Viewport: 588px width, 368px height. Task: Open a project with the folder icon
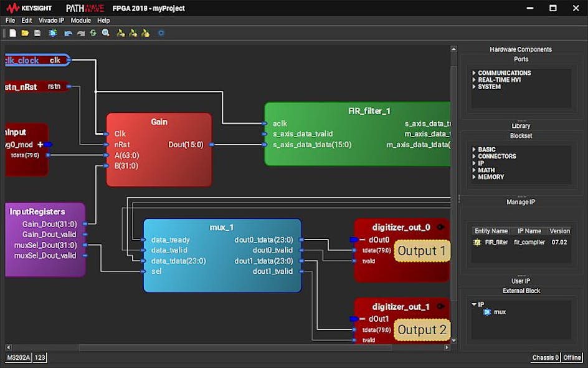point(25,32)
